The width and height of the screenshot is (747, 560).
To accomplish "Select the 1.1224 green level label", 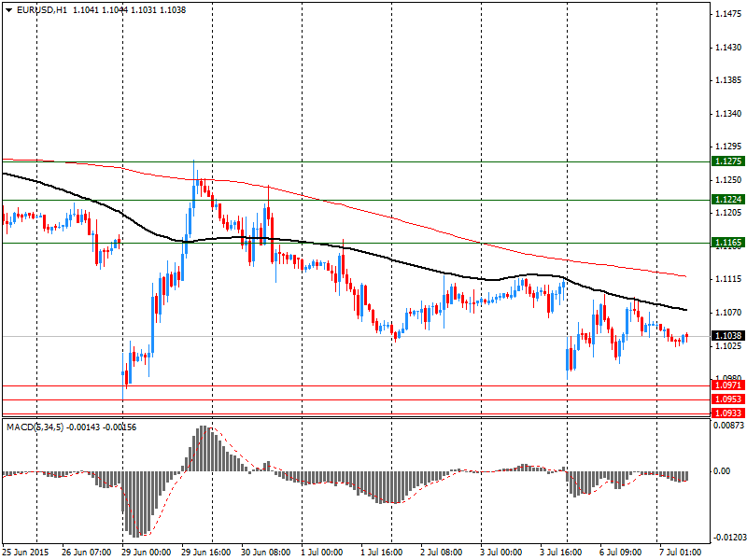I will (728, 200).
